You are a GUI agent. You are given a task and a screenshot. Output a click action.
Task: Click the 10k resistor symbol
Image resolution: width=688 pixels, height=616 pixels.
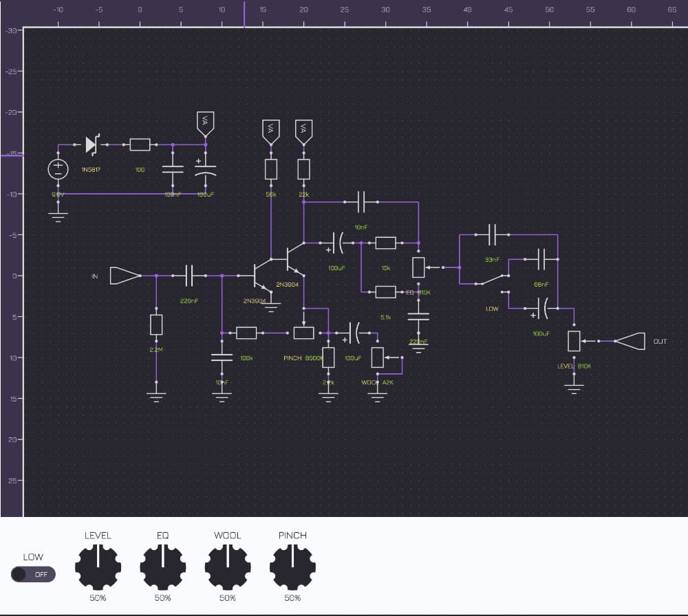pyautogui.click(x=386, y=243)
